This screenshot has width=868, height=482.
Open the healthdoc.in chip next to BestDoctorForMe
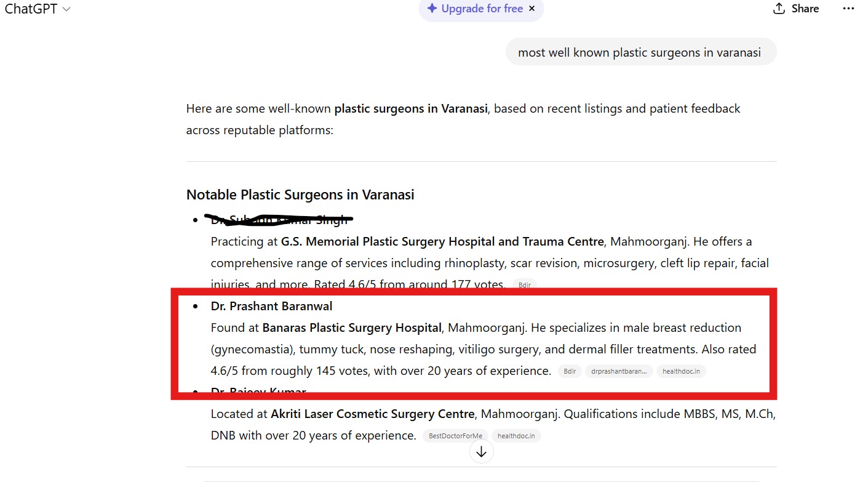coord(516,436)
